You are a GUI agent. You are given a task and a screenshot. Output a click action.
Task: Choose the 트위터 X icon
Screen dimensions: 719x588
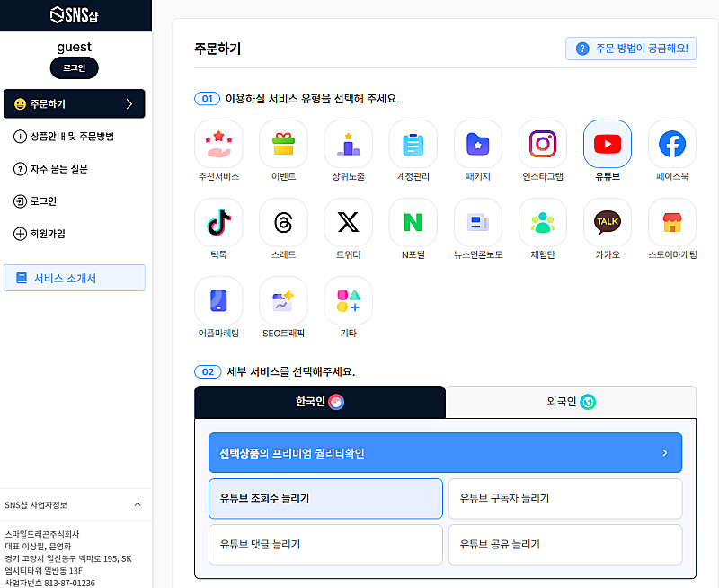click(348, 222)
